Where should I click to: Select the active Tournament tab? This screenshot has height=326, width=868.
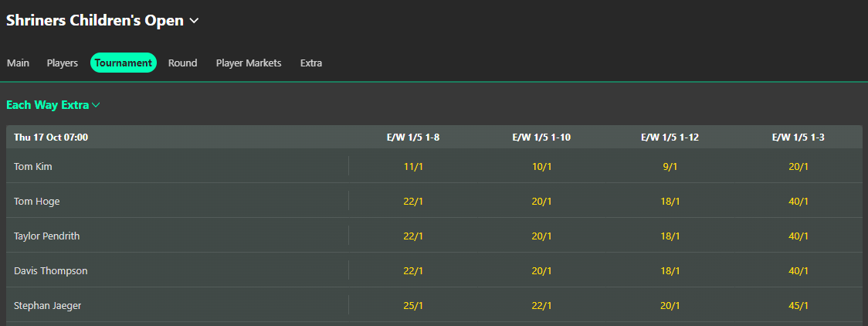tap(124, 63)
